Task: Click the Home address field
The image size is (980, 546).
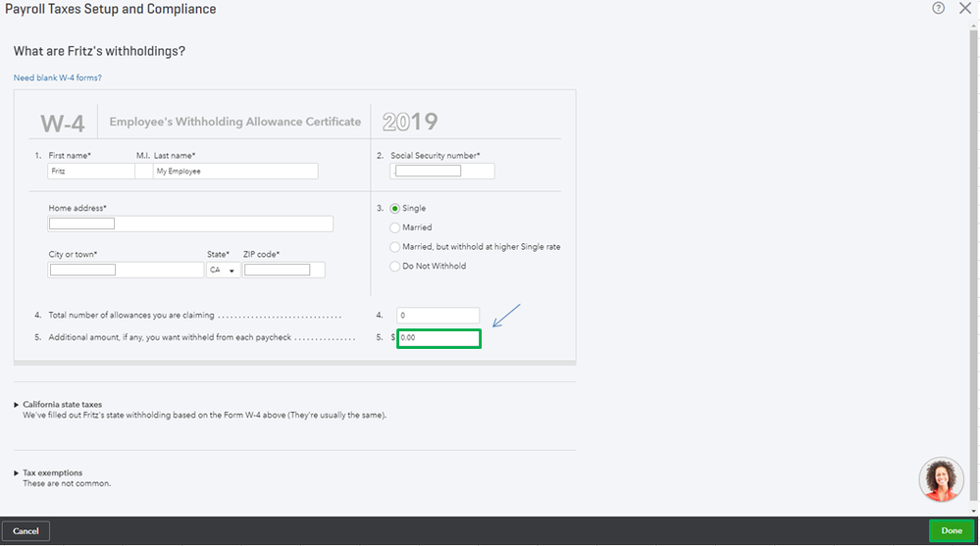Action: 190,223
